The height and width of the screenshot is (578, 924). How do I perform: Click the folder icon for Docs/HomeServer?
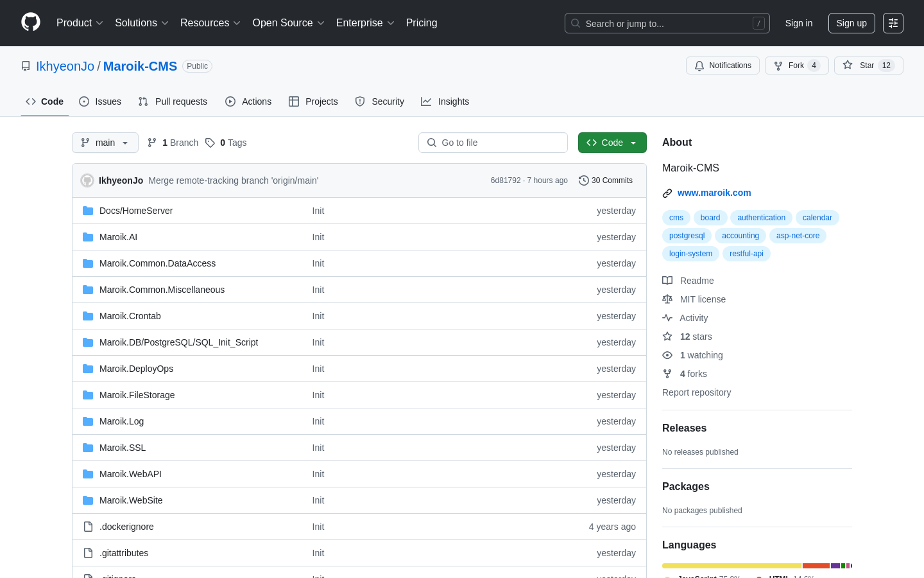[88, 211]
